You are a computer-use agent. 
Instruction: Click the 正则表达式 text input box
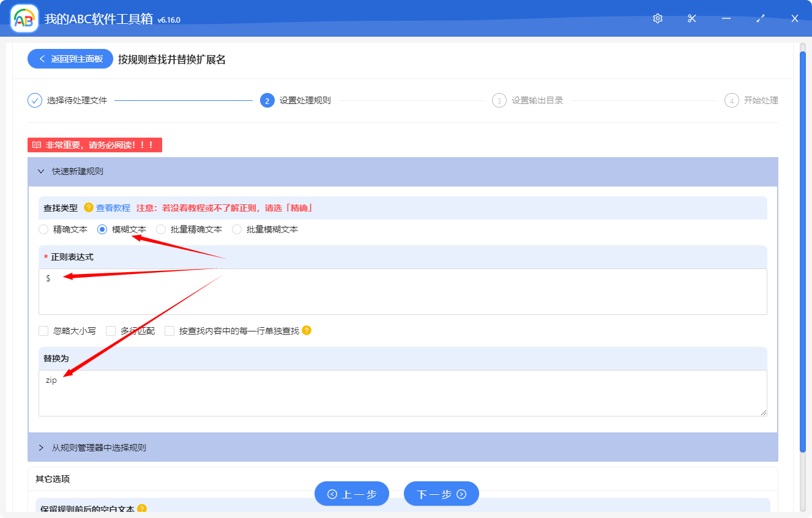tap(403, 292)
